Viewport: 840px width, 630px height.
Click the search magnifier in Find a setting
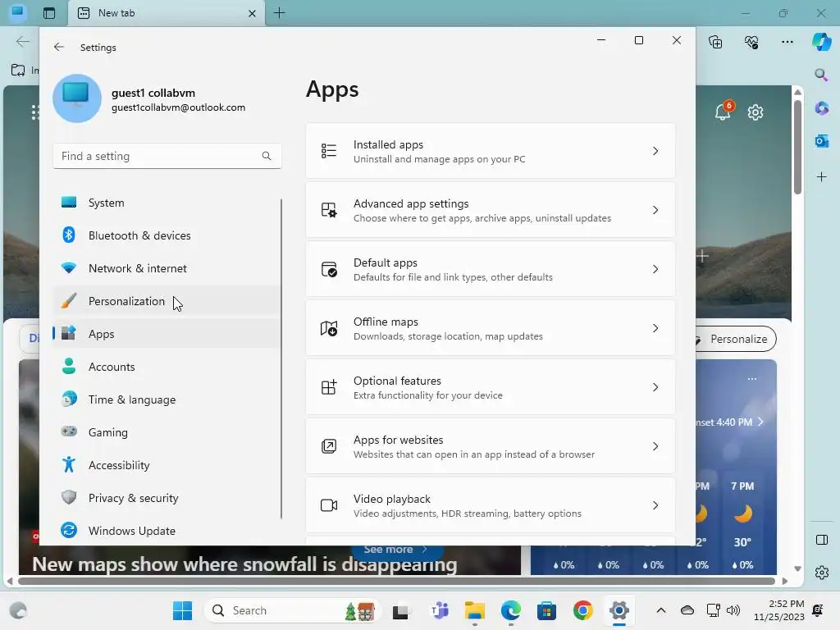pyautogui.click(x=267, y=156)
